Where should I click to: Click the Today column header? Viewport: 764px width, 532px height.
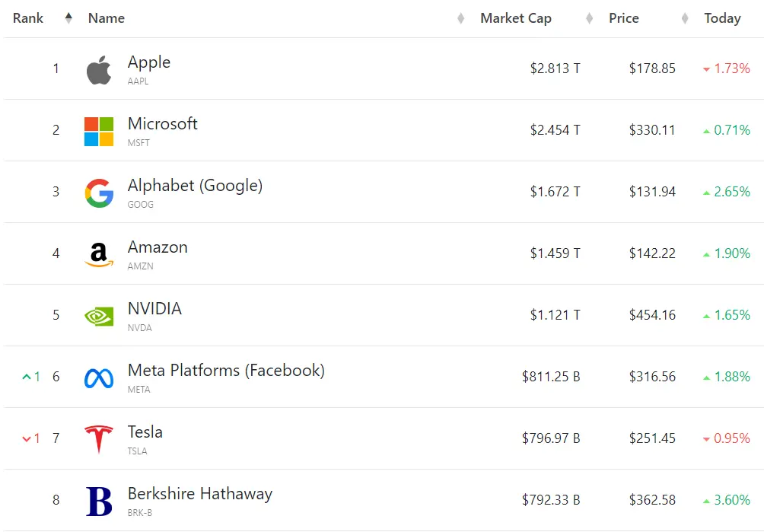coord(722,18)
